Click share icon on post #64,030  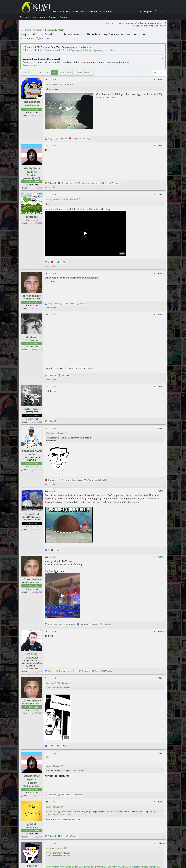pyautogui.click(x=155, y=631)
